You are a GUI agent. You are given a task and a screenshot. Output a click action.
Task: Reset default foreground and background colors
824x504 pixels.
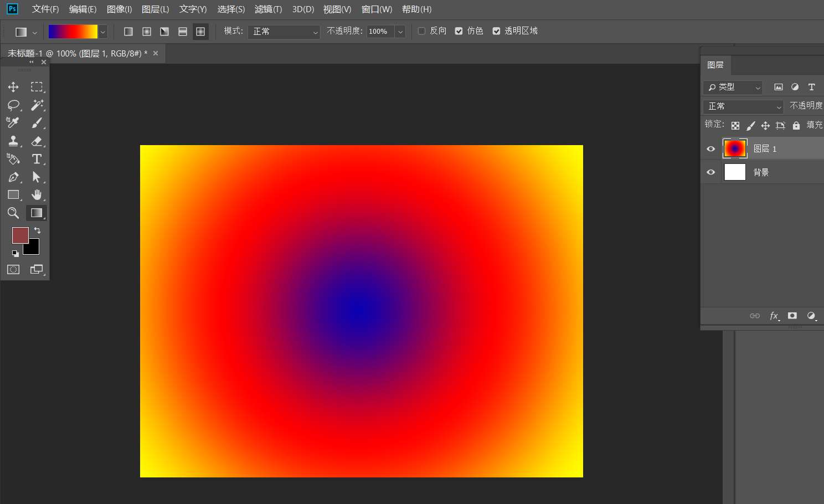[x=15, y=253]
